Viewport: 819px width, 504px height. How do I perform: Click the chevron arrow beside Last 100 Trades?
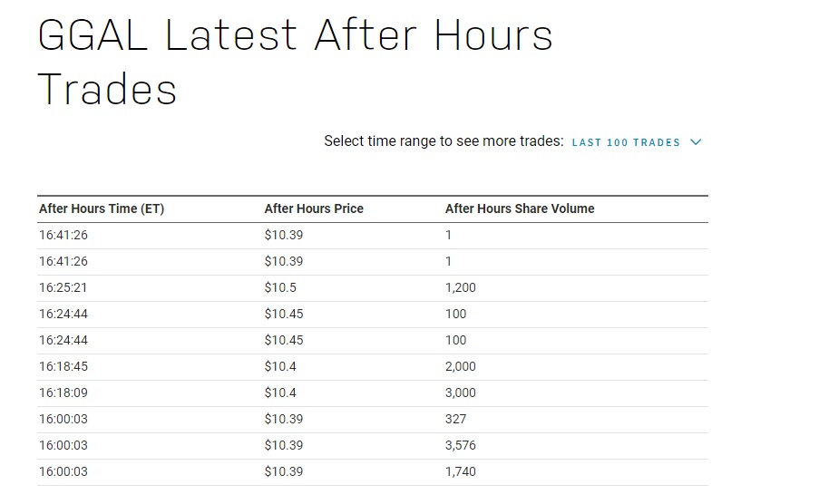click(696, 142)
